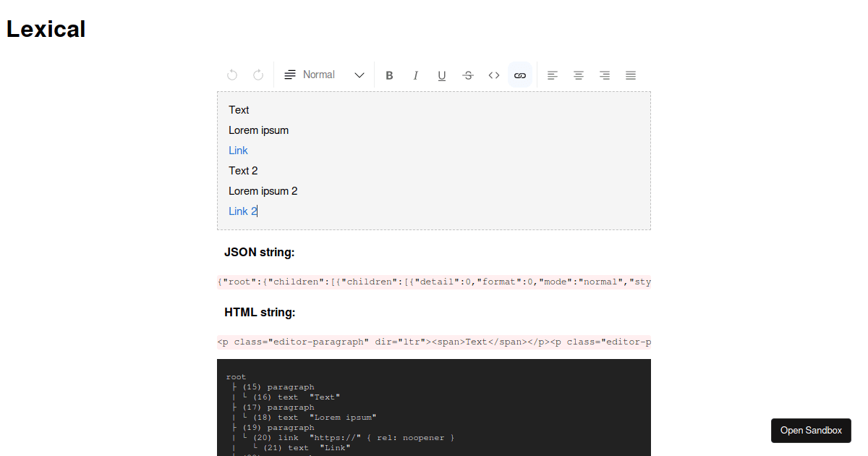Select center text alignment

click(578, 75)
